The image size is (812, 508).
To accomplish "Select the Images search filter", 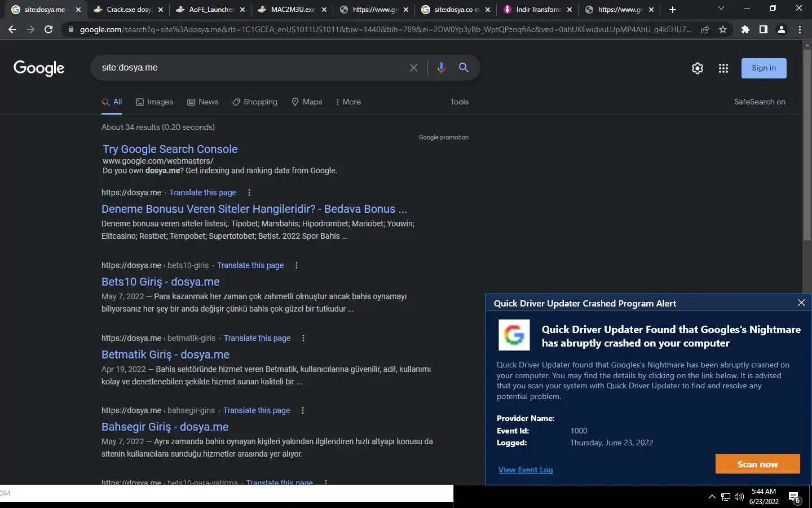I will (155, 102).
